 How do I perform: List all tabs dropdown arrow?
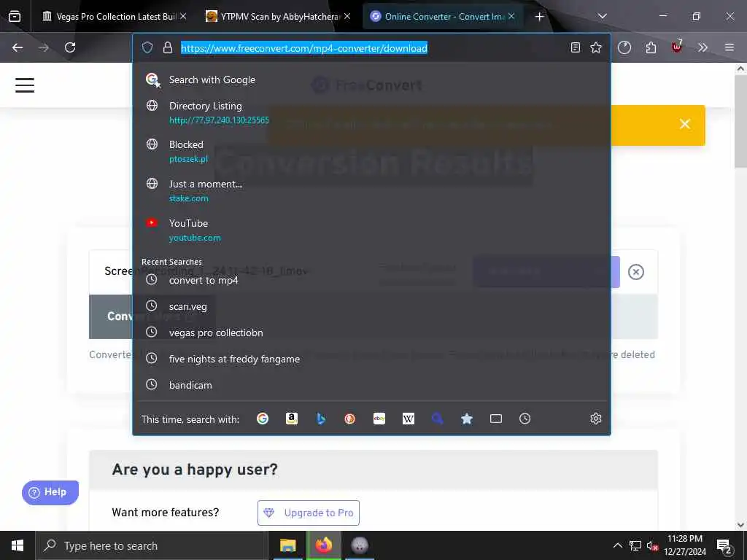(602, 16)
